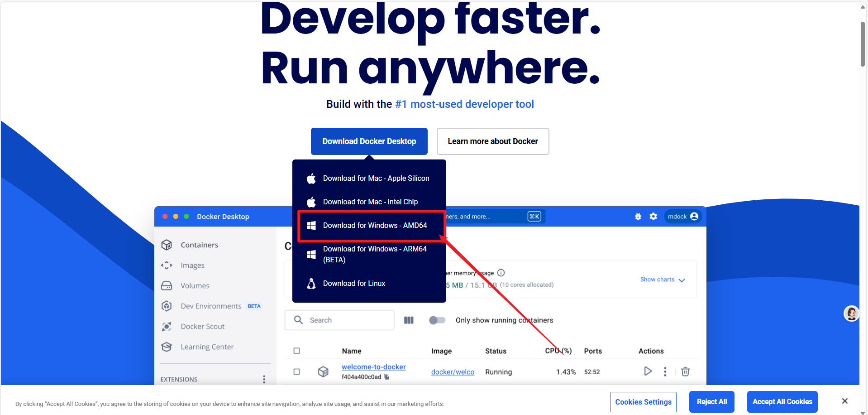Click Cookies Settings button
This screenshot has width=868, height=415.
(x=643, y=402)
